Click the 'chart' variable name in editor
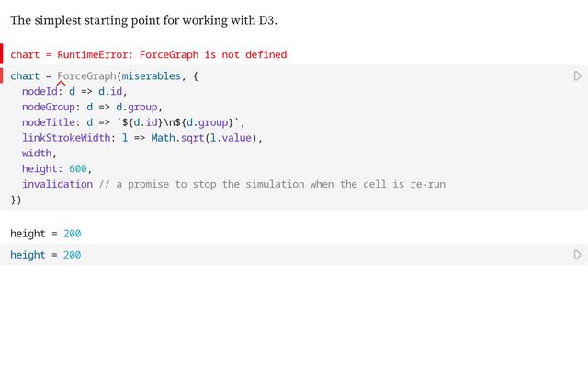 [25, 76]
